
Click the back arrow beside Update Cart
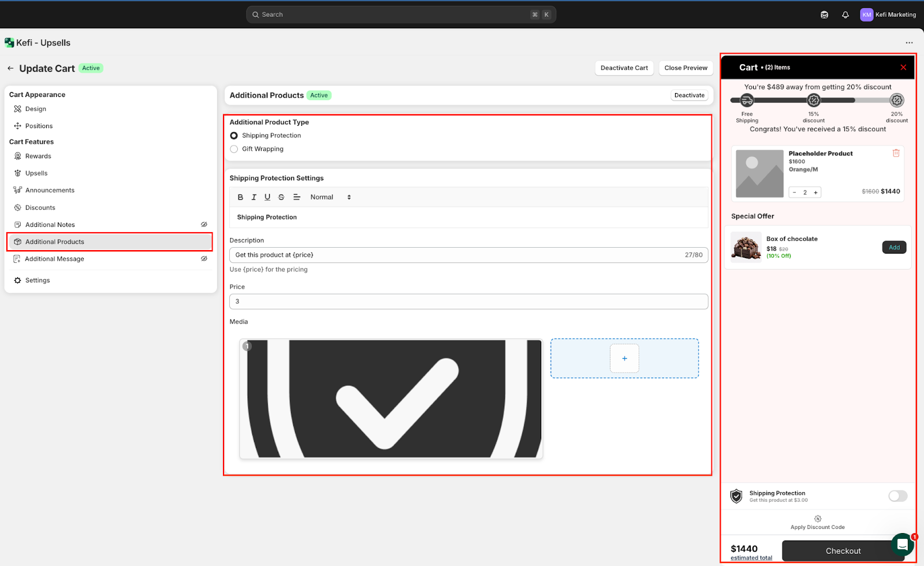coord(10,68)
